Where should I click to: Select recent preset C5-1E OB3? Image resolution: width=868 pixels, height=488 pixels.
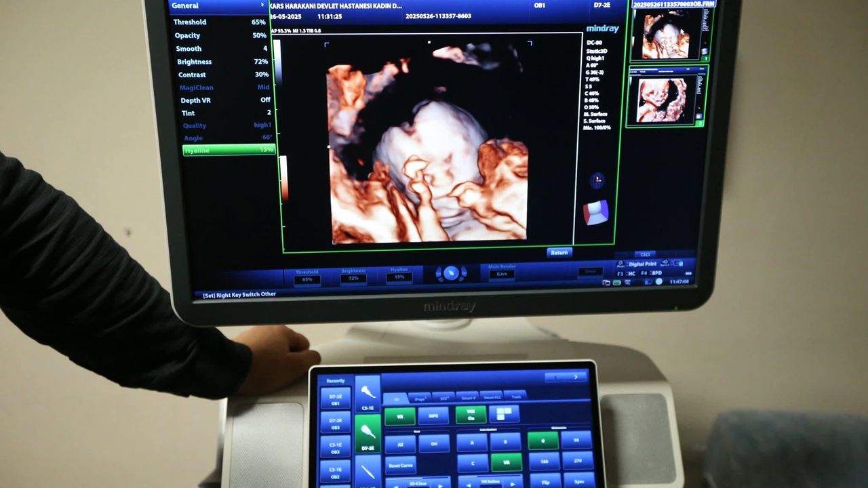[x=336, y=447]
